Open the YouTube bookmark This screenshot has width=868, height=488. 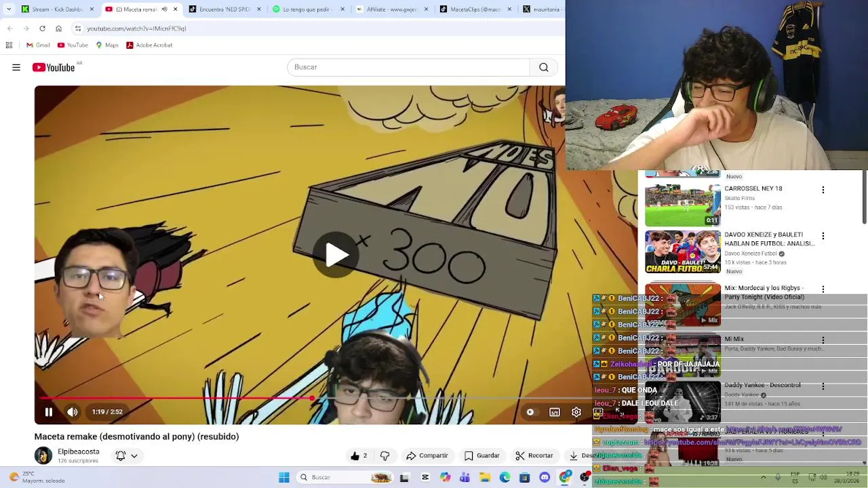pyautogui.click(x=73, y=45)
